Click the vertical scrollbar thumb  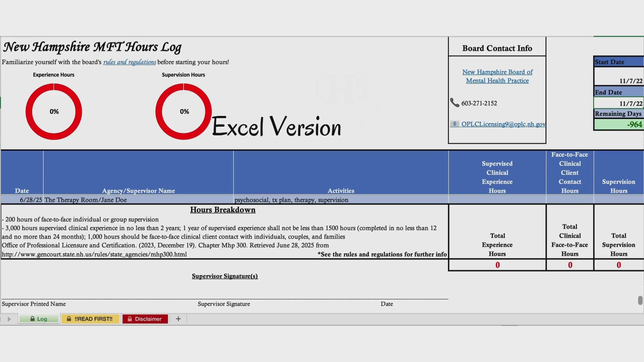coord(640,300)
